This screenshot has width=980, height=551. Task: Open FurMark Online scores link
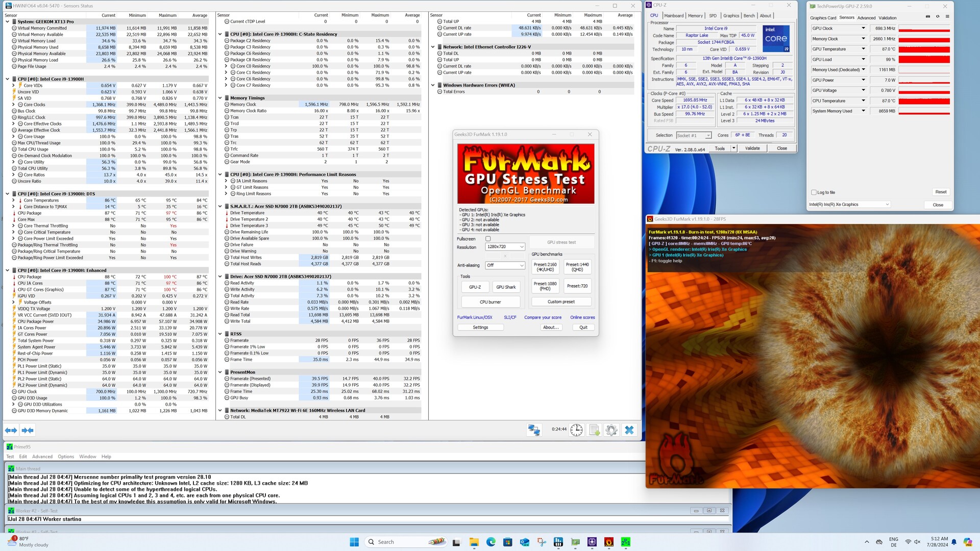point(582,317)
